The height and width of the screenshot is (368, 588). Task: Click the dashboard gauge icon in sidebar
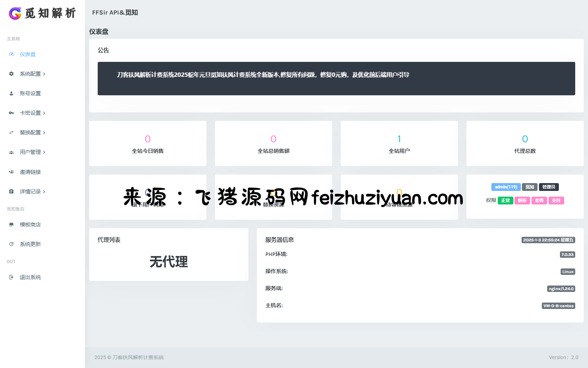point(11,54)
